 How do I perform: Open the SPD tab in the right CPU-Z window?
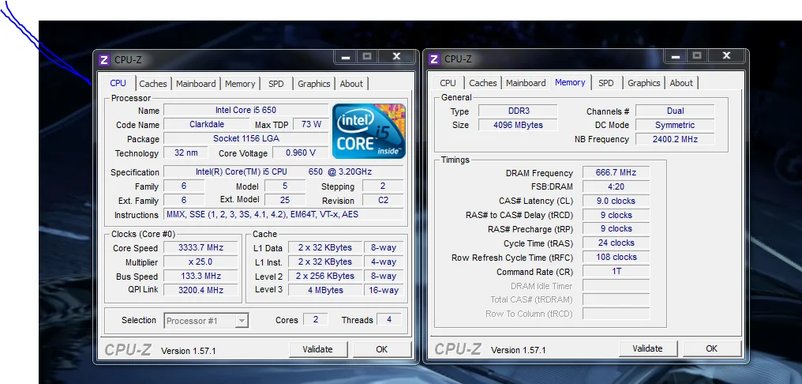(606, 83)
